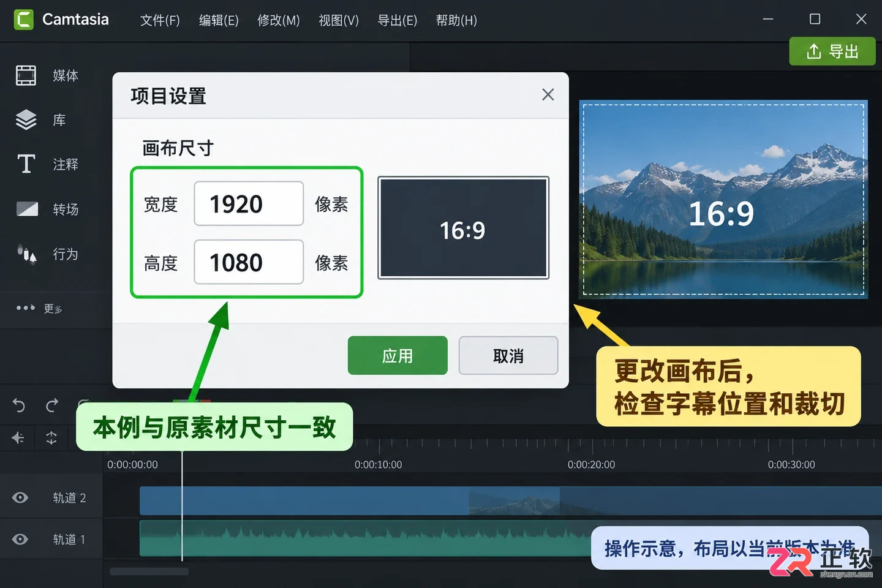Open the 编辑(E) menu
This screenshot has width=882, height=588.
click(x=219, y=20)
